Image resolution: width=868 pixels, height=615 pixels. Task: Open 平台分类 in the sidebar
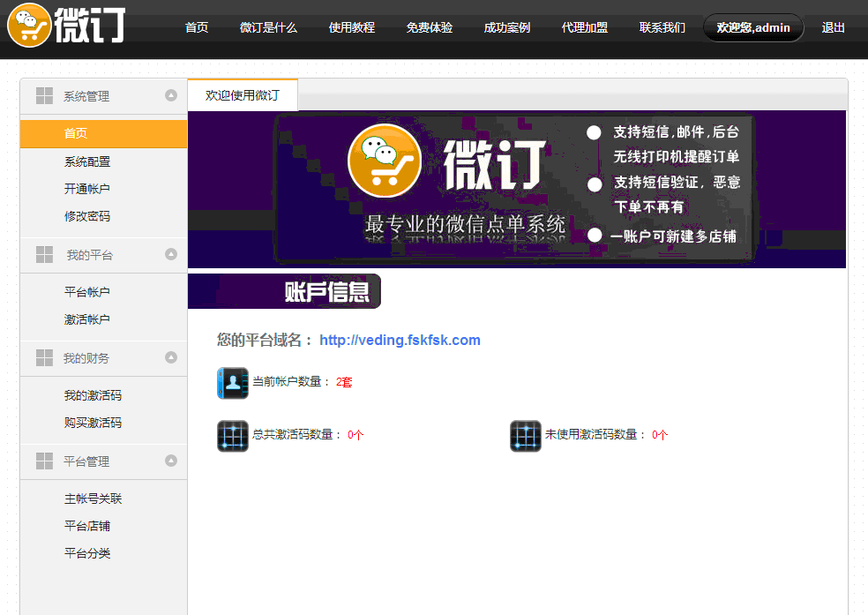[87, 553]
